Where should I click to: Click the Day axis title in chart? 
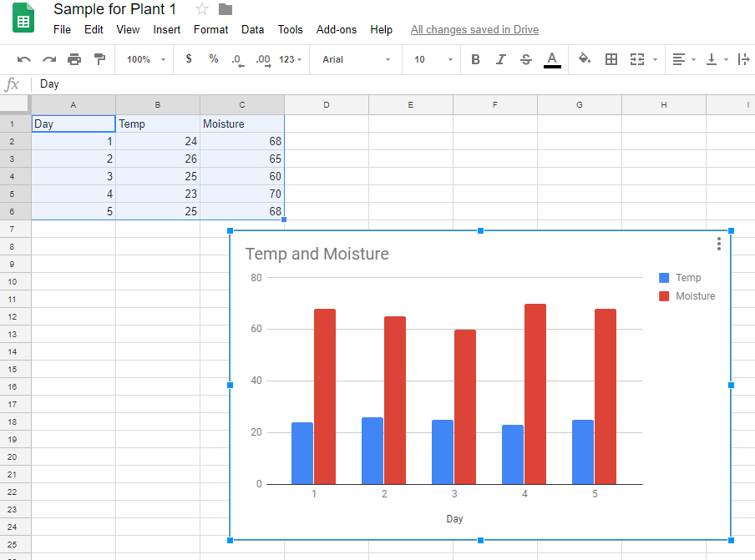point(454,518)
